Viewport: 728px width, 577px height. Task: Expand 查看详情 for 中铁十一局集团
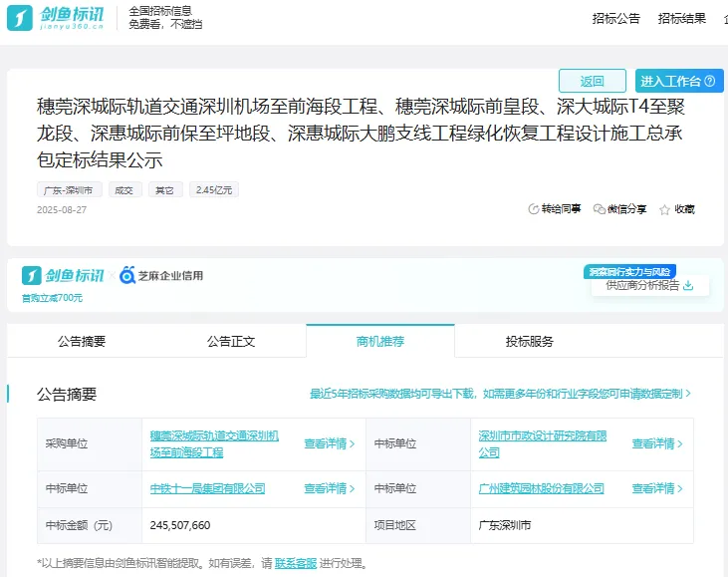coord(330,488)
